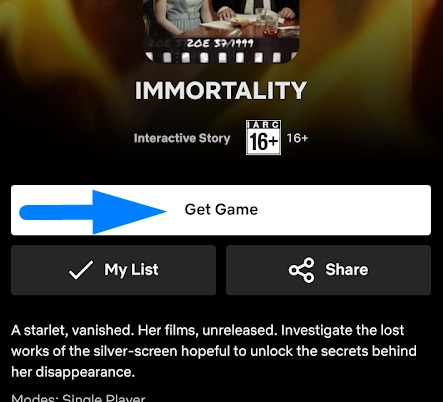The width and height of the screenshot is (443, 402).
Task: Click the IARC 16+ rating badge
Action: [263, 138]
